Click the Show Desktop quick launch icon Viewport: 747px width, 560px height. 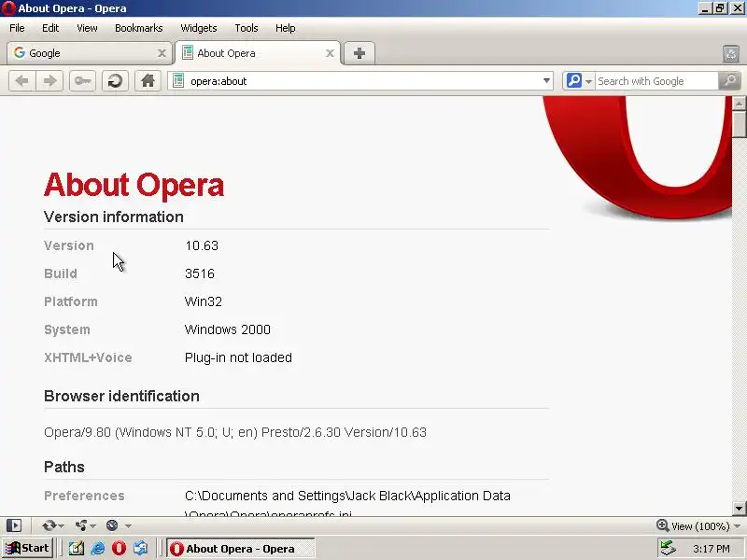(76, 548)
